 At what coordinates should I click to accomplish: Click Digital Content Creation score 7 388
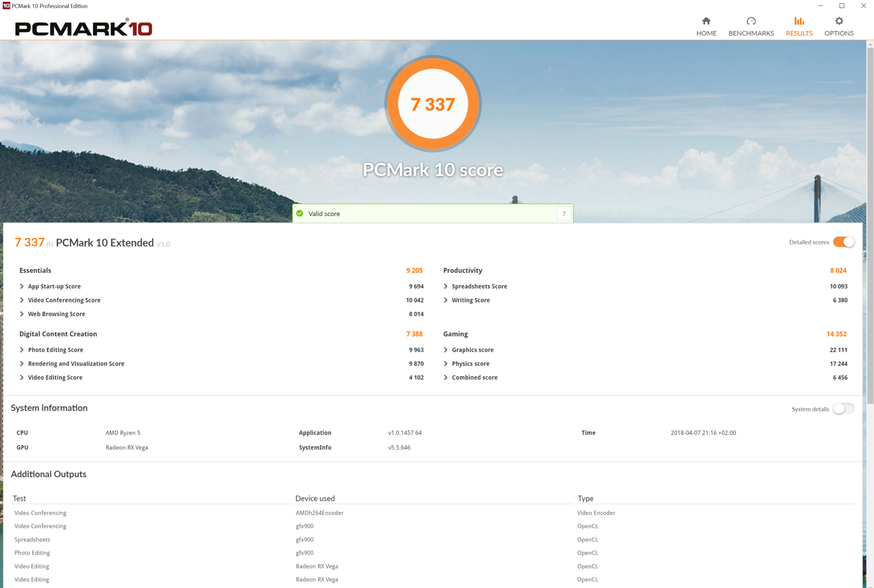pos(414,334)
